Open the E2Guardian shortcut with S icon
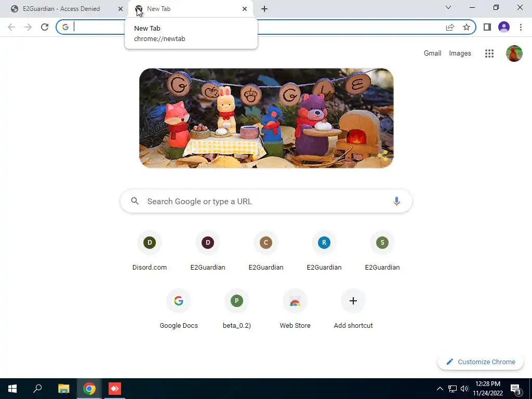This screenshot has width=532, height=399. point(382,252)
